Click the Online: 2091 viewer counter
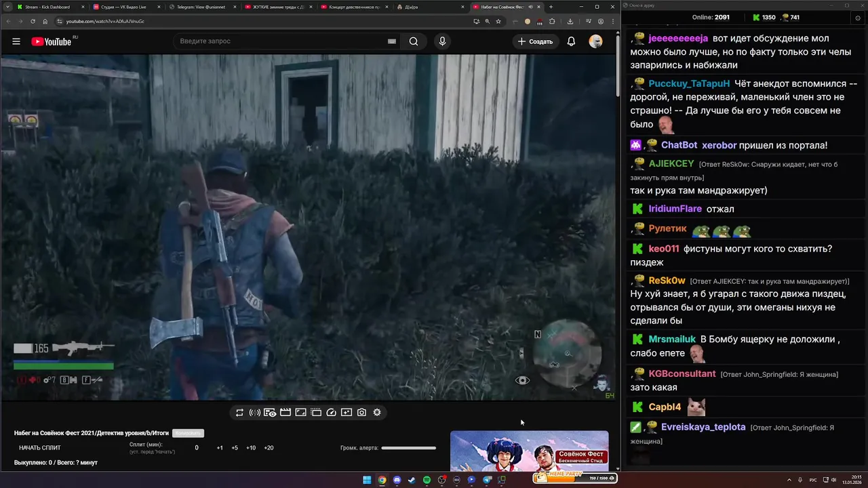 [711, 18]
